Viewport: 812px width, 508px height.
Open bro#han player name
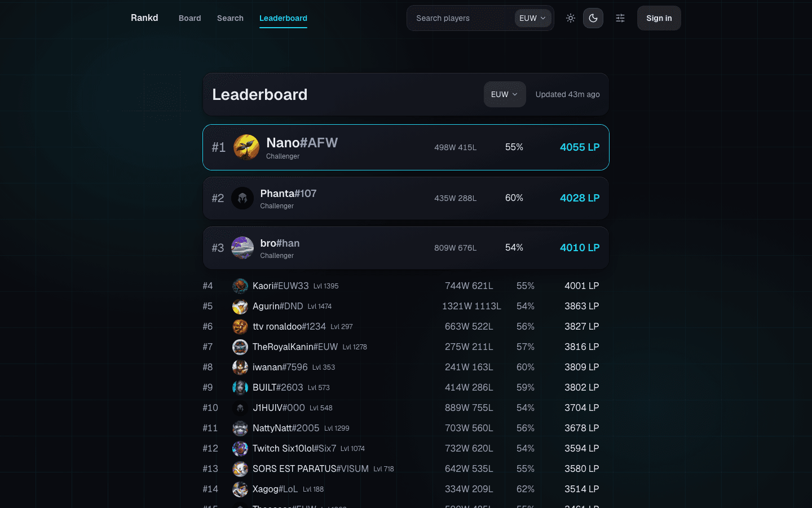click(280, 243)
